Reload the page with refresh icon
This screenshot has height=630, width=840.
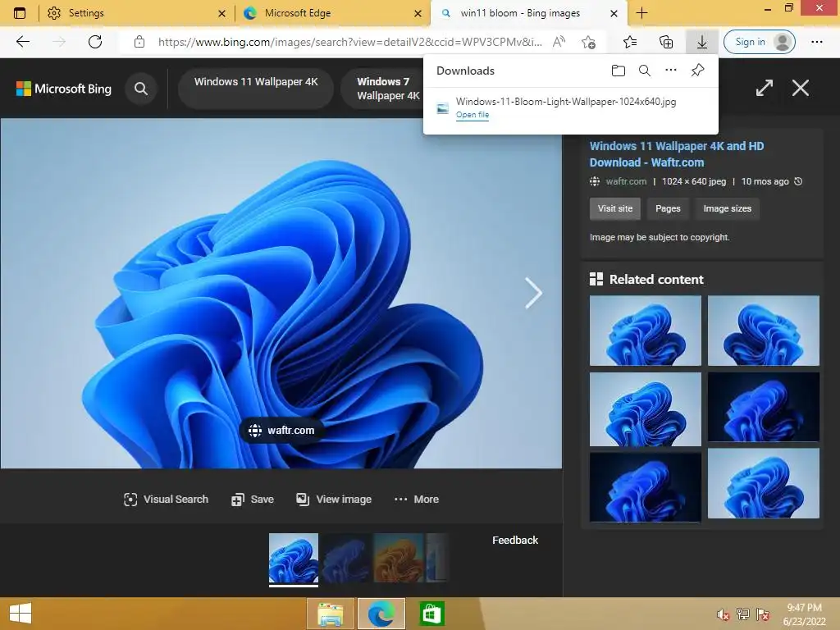pos(95,42)
